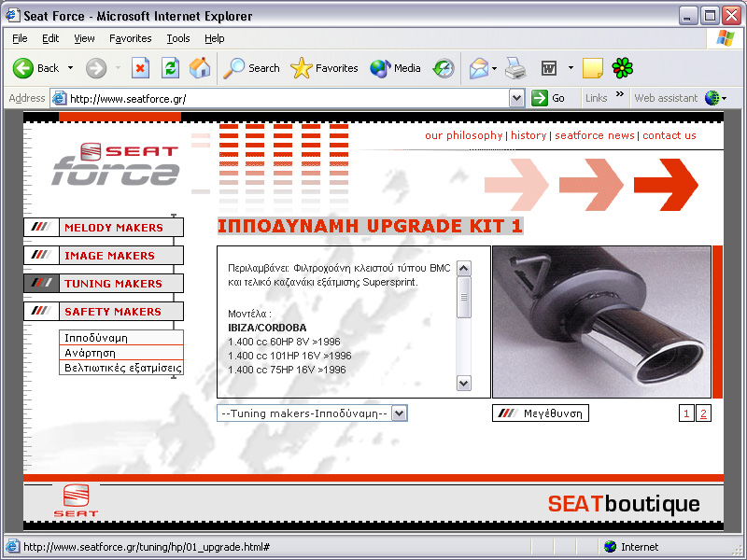Launch the ICQ green flower icon

[623, 68]
